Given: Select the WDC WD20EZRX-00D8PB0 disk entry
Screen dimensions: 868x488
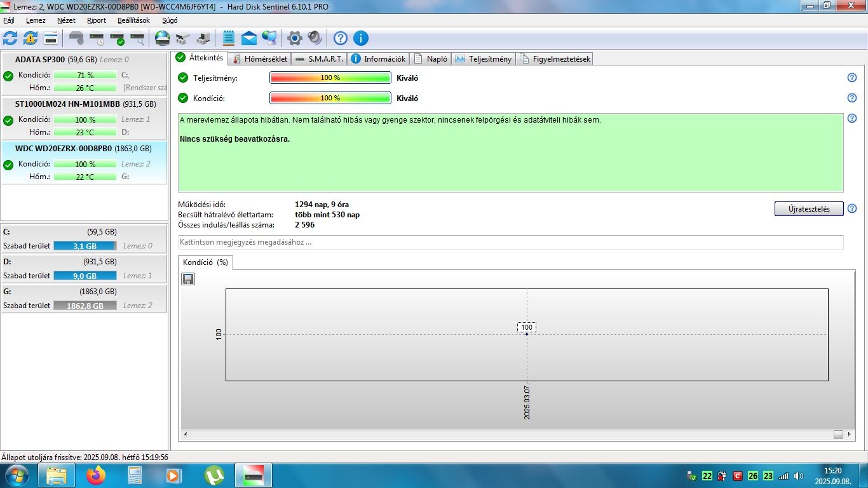Looking at the screenshot, I should coord(84,163).
